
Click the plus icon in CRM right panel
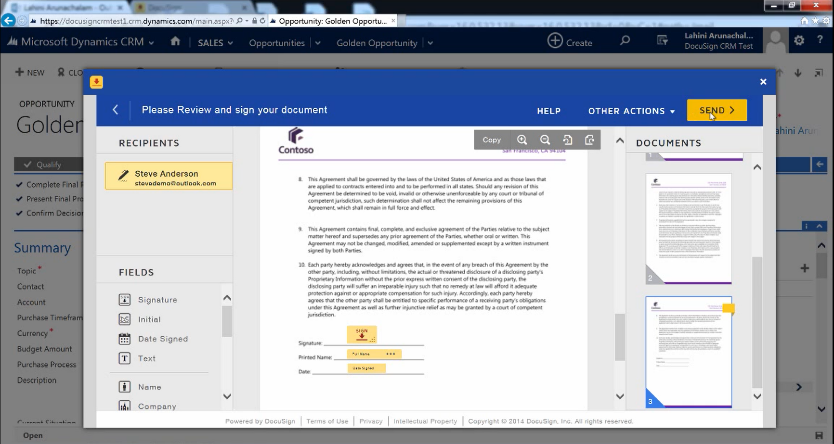coord(804,269)
